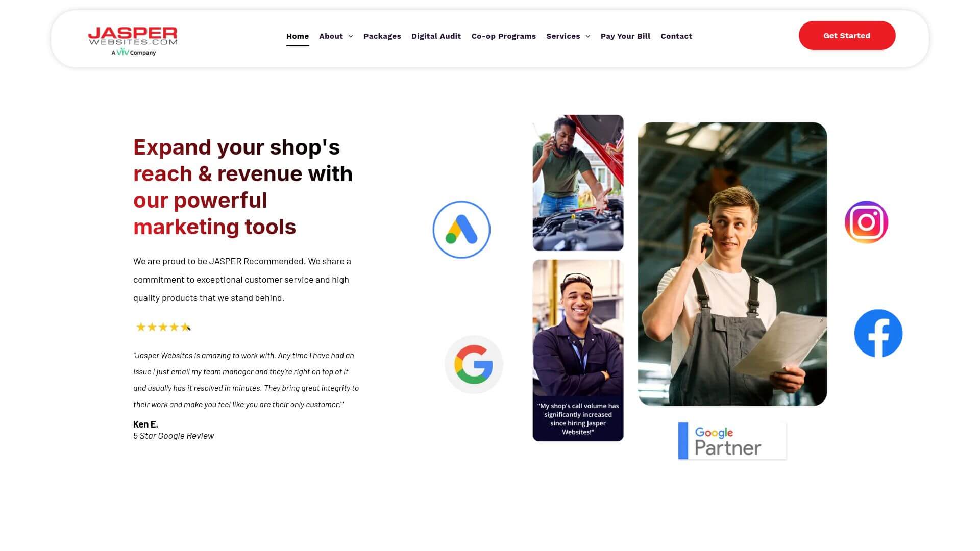This screenshot has width=980, height=551.
Task: Click the mechanic with red car photo
Action: pyautogui.click(x=578, y=183)
